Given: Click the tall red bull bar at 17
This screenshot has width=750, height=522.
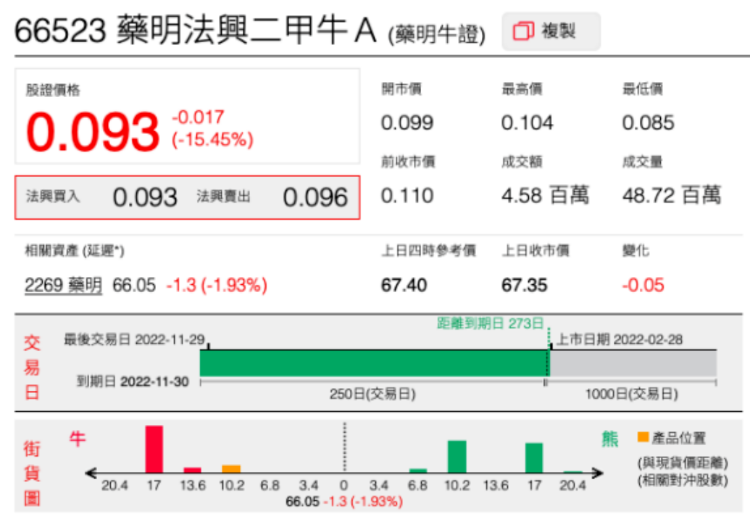Looking at the screenshot, I should coord(154,449).
